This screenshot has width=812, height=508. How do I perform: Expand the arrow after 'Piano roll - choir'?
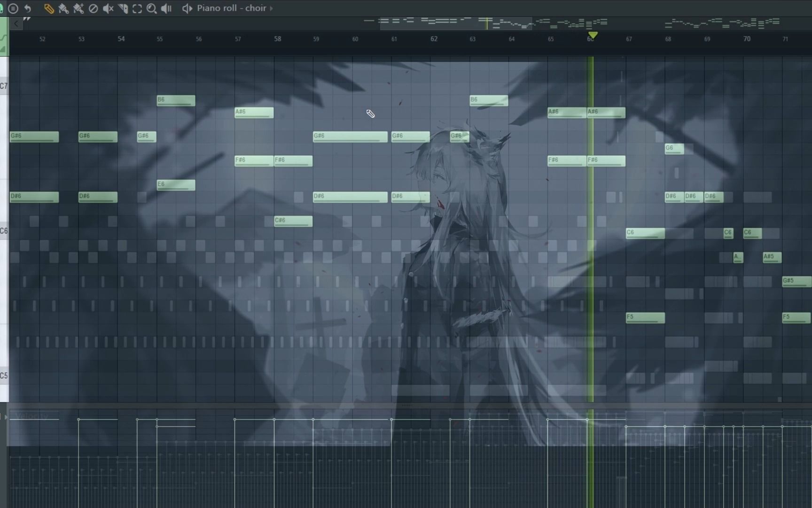(x=271, y=8)
